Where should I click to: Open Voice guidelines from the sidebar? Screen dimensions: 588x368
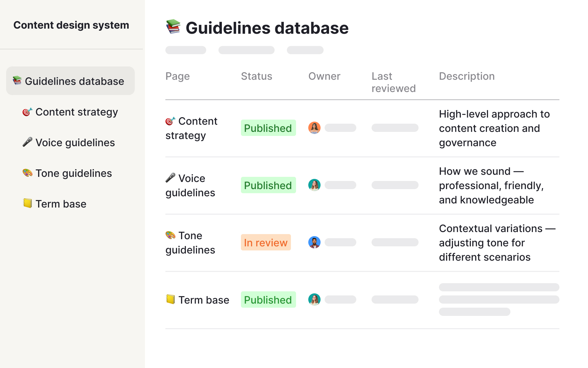pos(75,142)
